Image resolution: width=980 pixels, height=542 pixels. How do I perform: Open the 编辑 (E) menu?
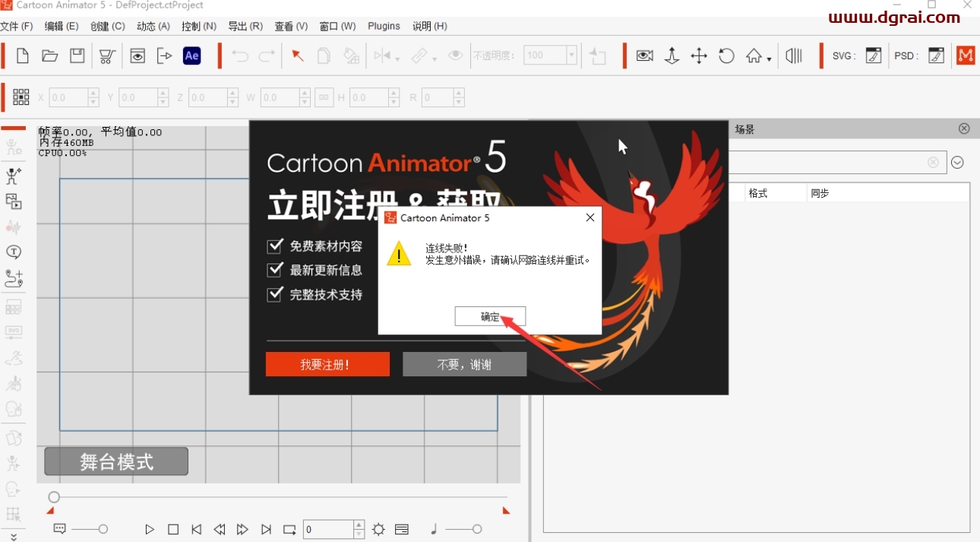(x=62, y=26)
